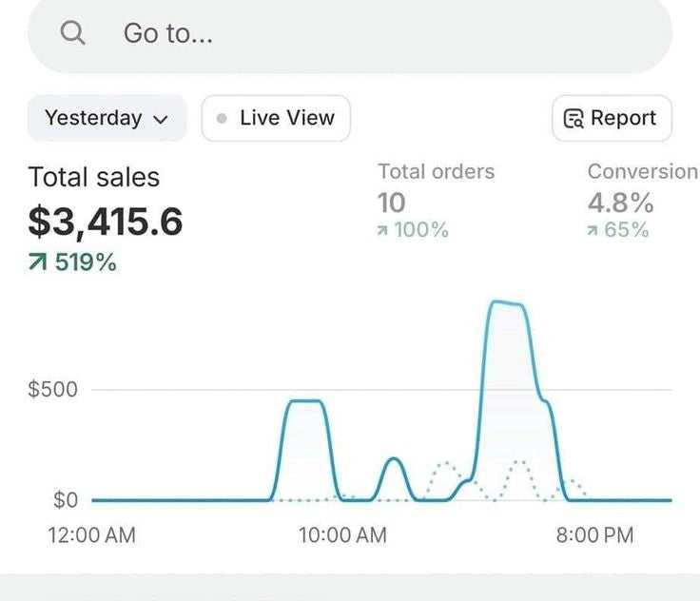Image resolution: width=700 pixels, height=601 pixels.
Task: Tap the first sales peak near 10:00 AM
Action: coord(306,401)
